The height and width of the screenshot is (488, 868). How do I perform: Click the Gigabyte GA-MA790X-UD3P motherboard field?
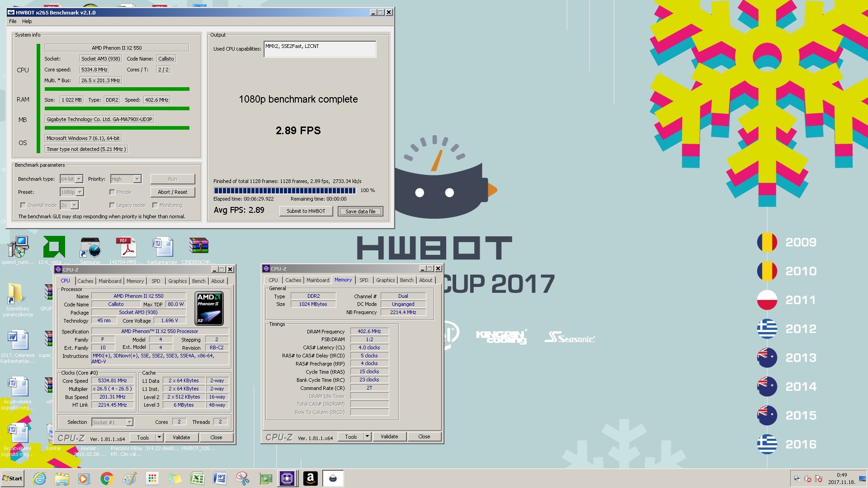tap(99, 119)
